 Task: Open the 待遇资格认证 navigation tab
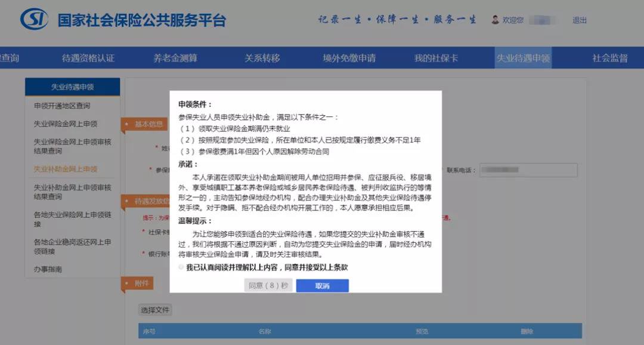88,58
